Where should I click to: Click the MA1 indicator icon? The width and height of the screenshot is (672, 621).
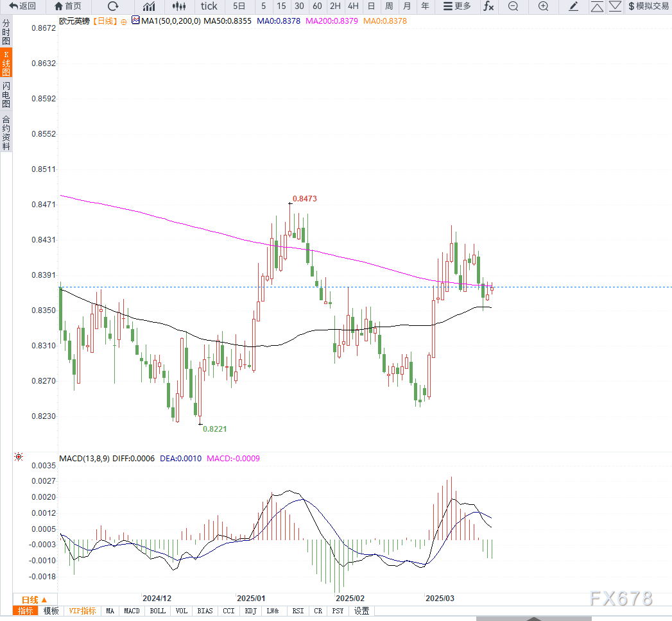[135, 20]
